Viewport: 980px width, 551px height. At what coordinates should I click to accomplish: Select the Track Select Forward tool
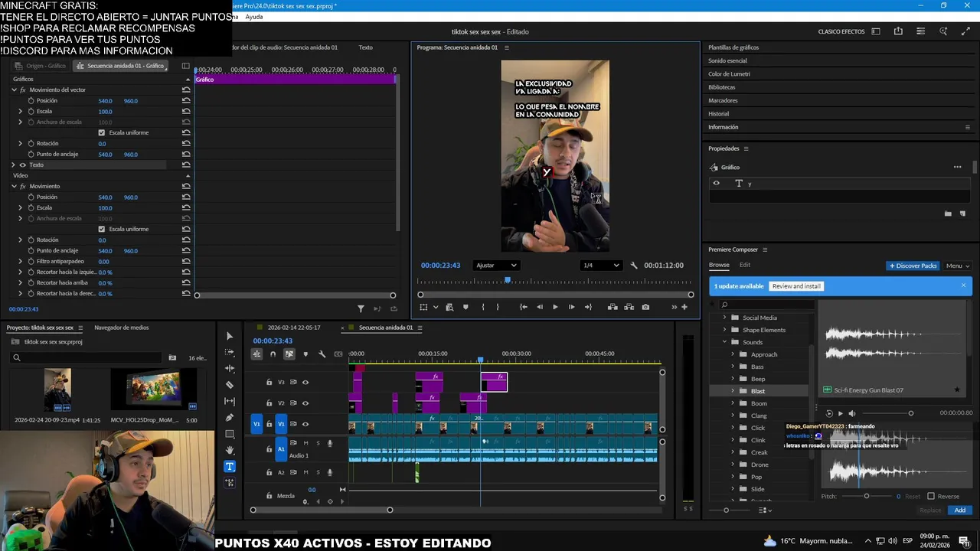pyautogui.click(x=229, y=353)
